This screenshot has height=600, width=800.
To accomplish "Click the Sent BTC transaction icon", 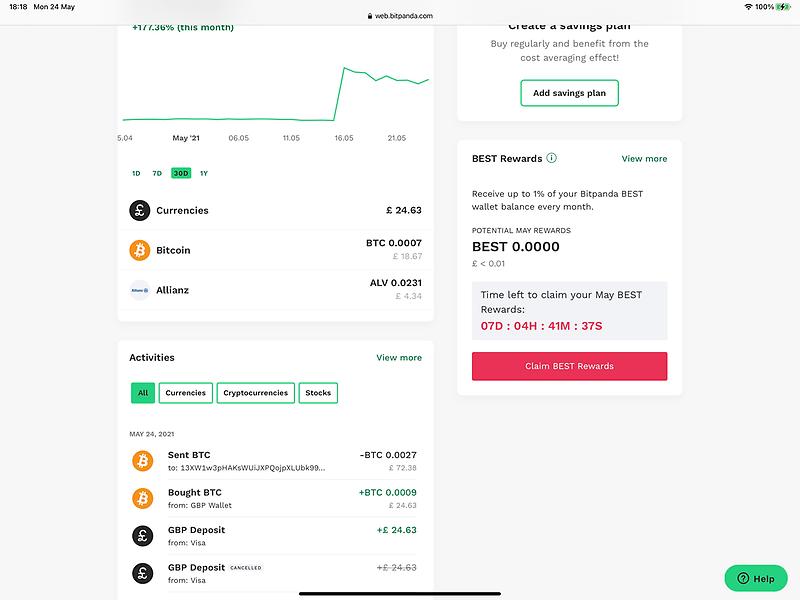I will click(x=142, y=461).
